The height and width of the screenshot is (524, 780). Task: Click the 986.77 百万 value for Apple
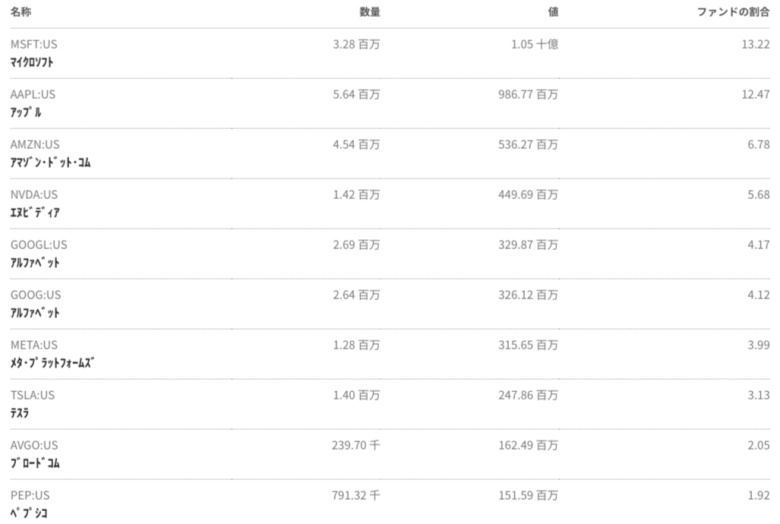coord(528,95)
